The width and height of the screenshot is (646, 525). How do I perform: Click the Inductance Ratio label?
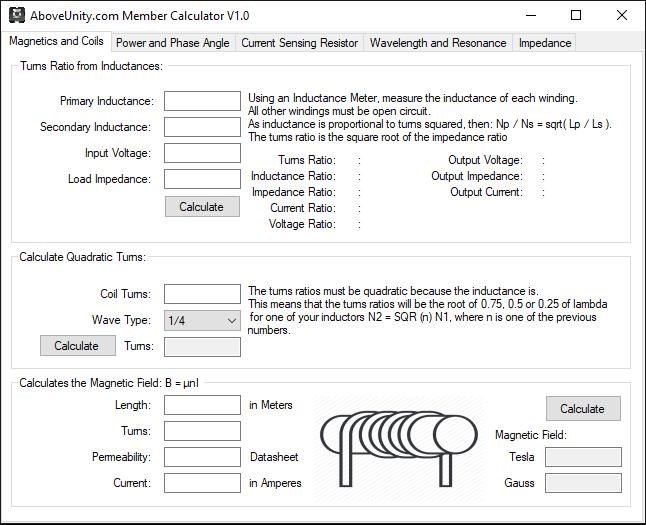tap(294, 176)
